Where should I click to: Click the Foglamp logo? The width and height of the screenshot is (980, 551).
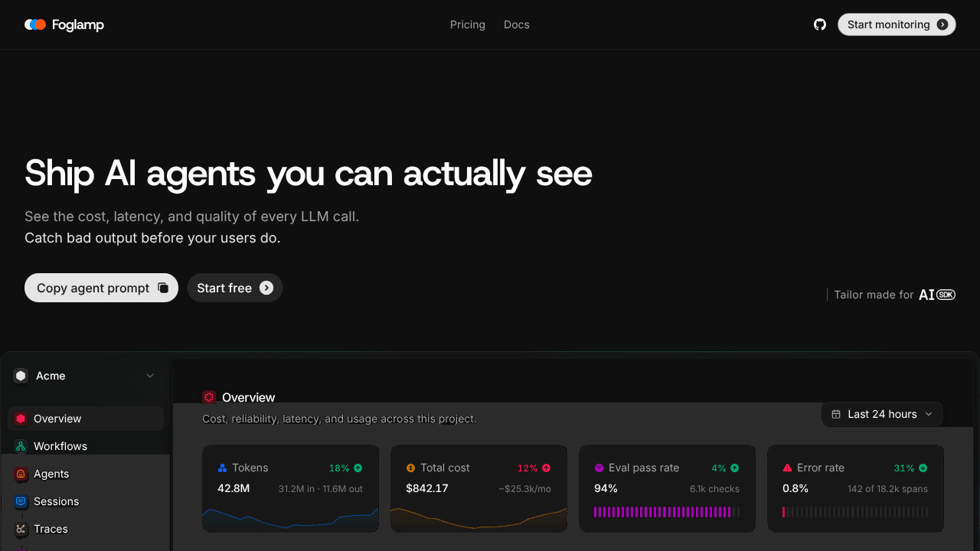click(x=64, y=24)
